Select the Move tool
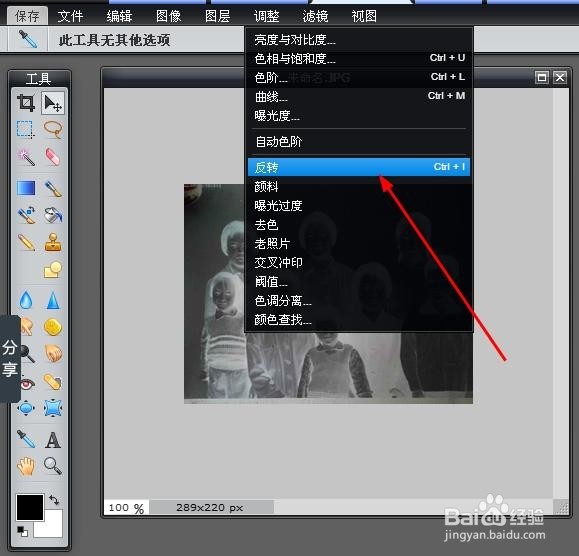579x556 pixels. pyautogui.click(x=53, y=103)
